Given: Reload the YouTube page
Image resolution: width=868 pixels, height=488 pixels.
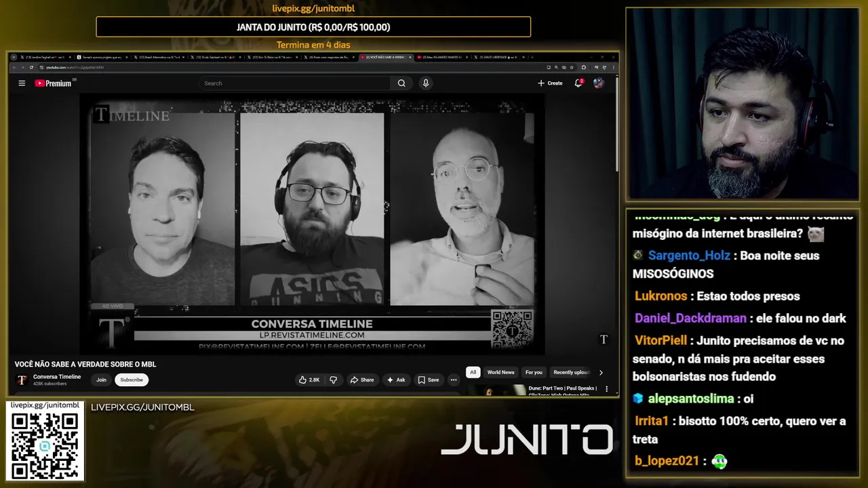Looking at the screenshot, I should coord(31,68).
